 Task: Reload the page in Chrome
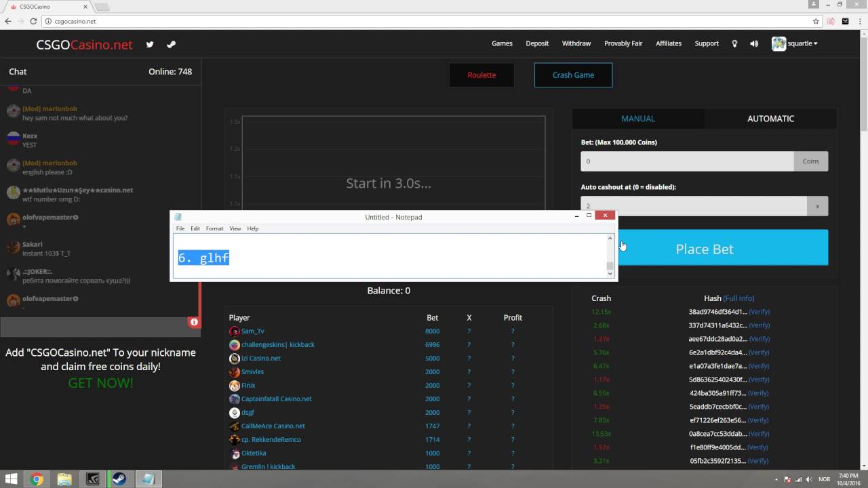tap(33, 21)
